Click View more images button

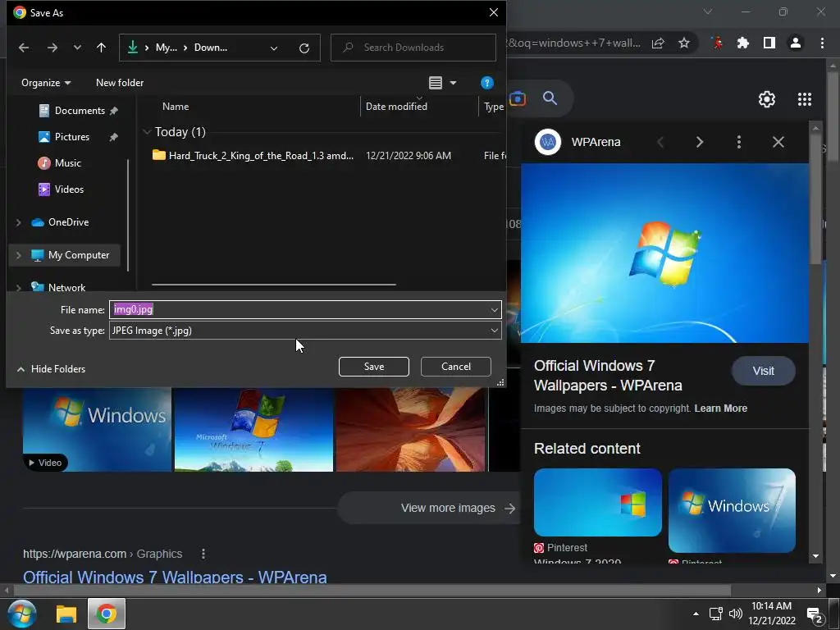click(x=428, y=508)
